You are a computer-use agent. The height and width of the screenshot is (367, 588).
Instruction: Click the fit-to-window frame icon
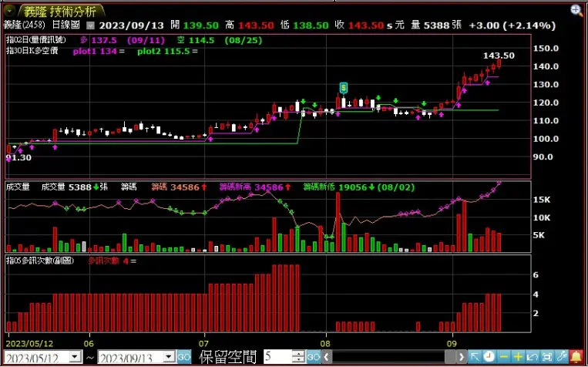(547, 356)
